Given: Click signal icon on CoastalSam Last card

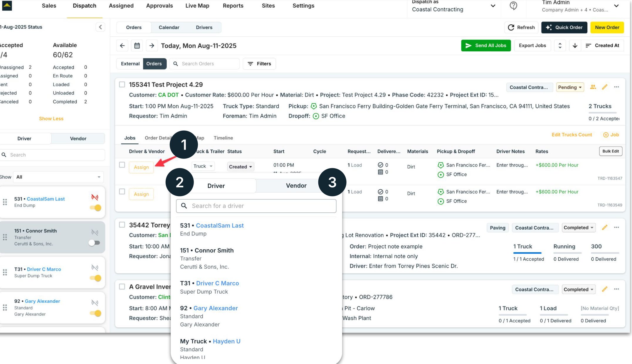Looking at the screenshot, I should click(95, 197).
